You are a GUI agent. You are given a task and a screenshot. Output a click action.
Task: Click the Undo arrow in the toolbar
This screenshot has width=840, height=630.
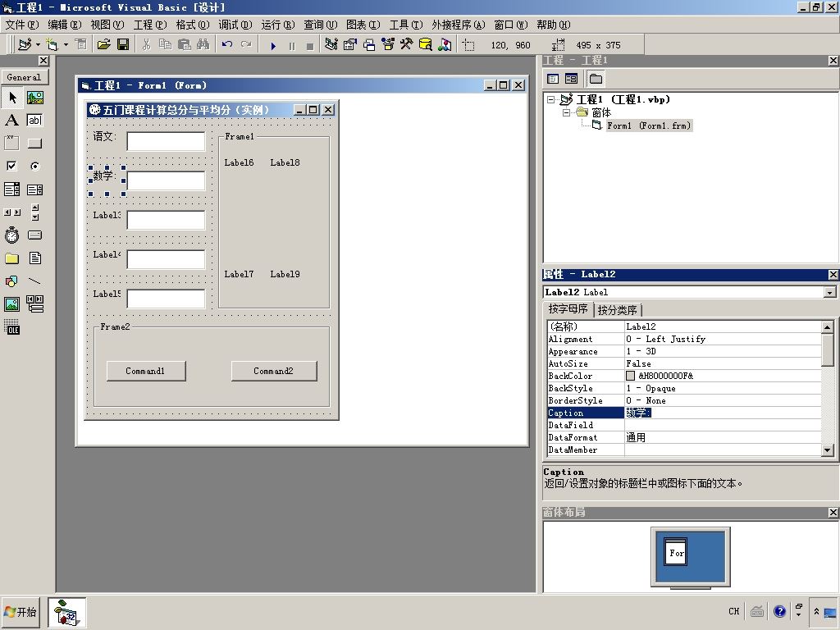[227, 44]
